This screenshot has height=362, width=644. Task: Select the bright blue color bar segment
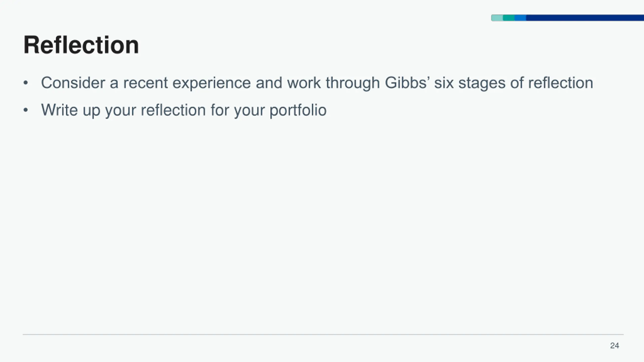pos(520,18)
